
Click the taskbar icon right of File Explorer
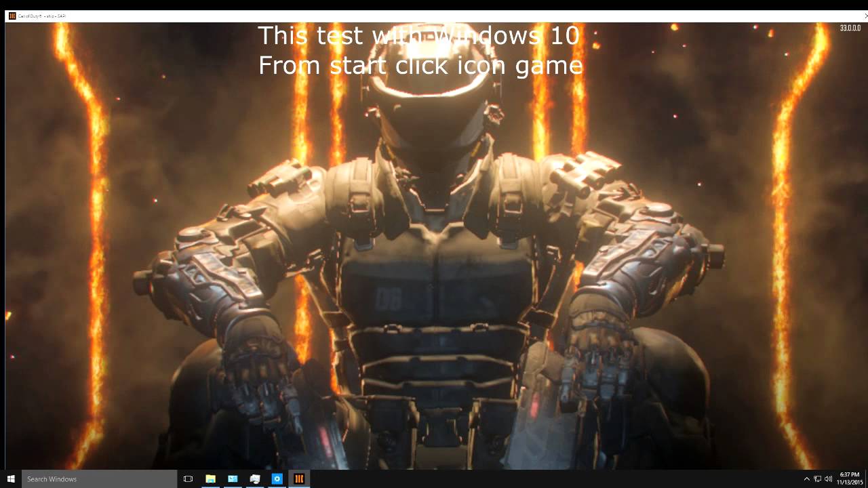233,479
